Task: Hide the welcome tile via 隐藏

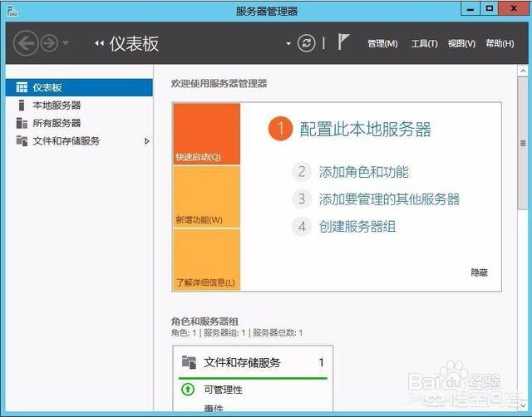Action: 479,272
